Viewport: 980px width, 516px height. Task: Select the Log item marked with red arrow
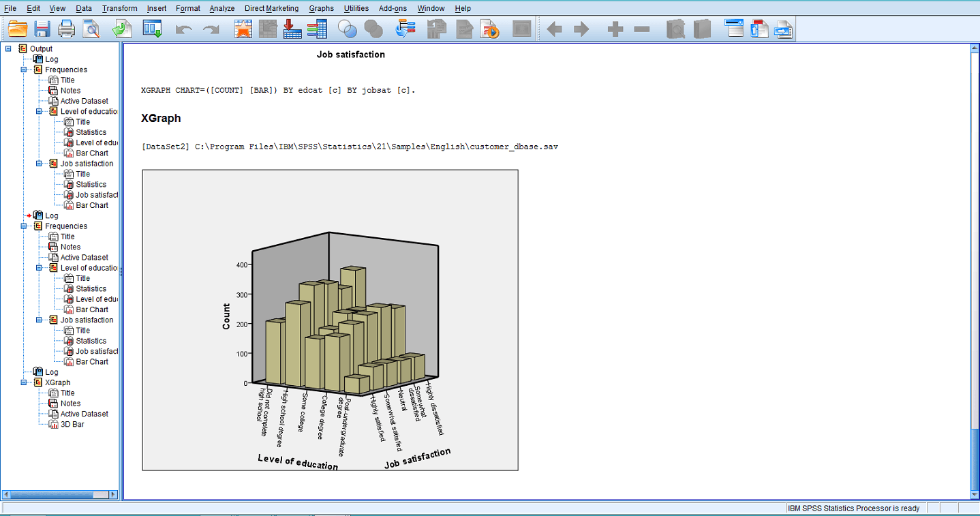(51, 215)
